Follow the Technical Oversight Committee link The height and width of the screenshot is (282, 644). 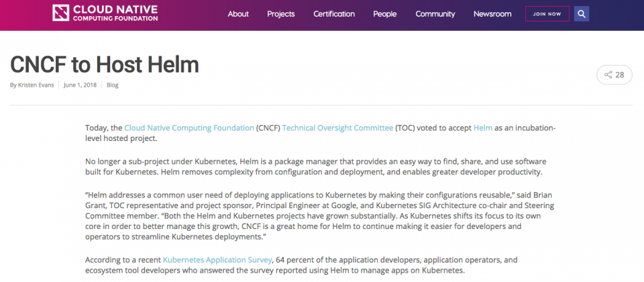[337, 128]
